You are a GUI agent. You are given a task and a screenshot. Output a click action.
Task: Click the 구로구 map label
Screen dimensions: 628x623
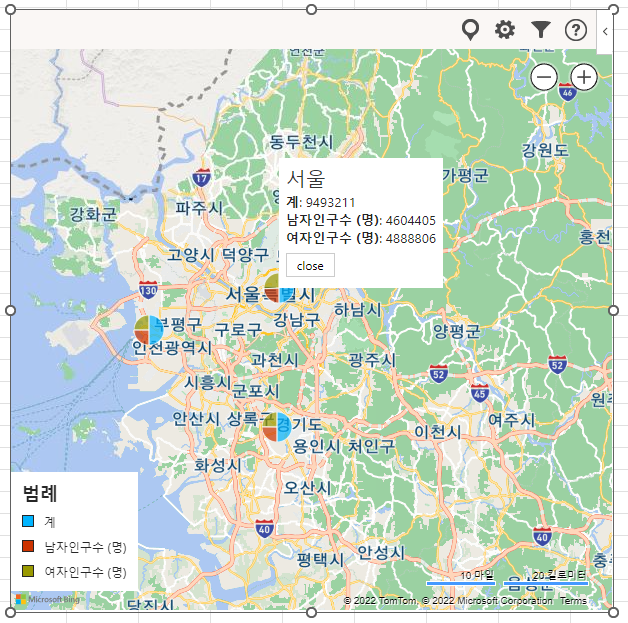[x=238, y=330]
